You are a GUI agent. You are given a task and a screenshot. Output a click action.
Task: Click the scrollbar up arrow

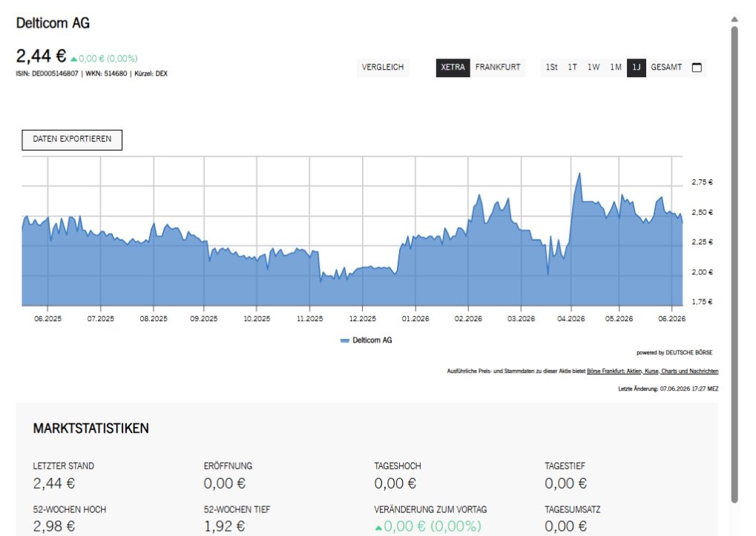734,20
